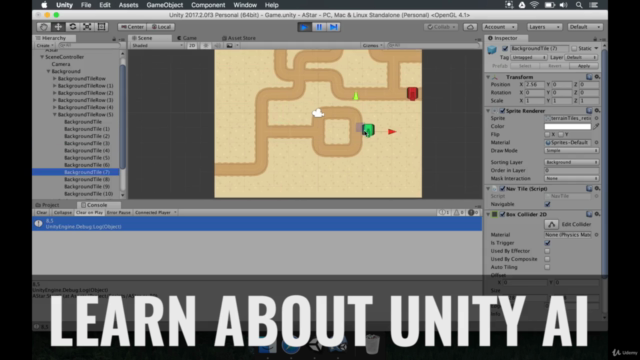
Task: Toggle 2D view mode in Scene
Action: pyautogui.click(x=192, y=45)
